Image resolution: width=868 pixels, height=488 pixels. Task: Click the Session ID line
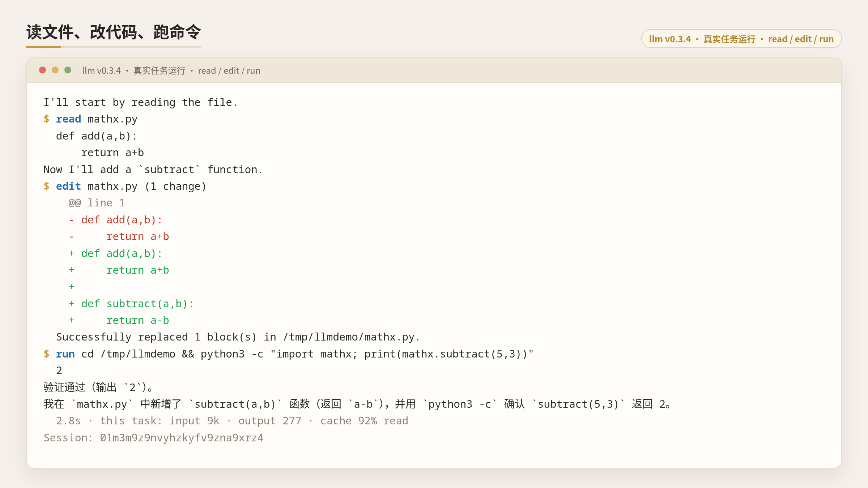pyautogui.click(x=153, y=438)
